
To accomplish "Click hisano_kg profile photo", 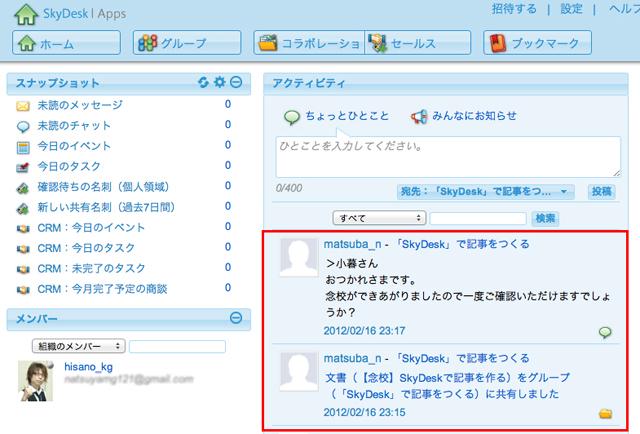I will click(x=36, y=381).
